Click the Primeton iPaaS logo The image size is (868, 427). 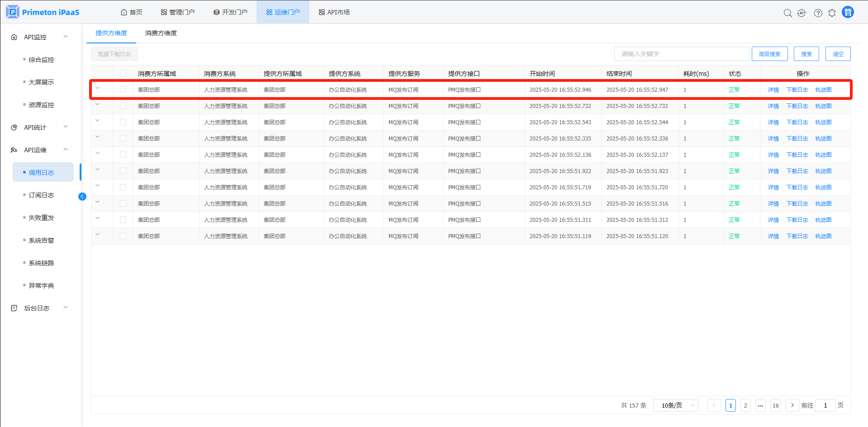(43, 12)
